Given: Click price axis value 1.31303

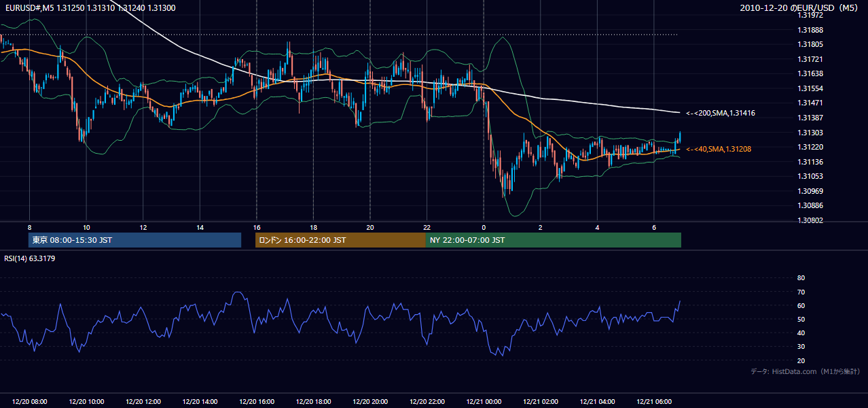Looking at the screenshot, I should 810,133.
